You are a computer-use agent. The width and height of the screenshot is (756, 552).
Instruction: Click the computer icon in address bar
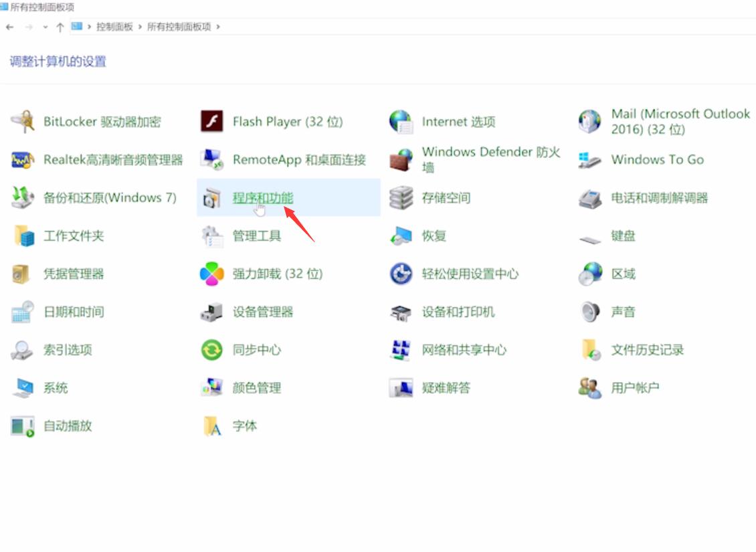coord(77,27)
